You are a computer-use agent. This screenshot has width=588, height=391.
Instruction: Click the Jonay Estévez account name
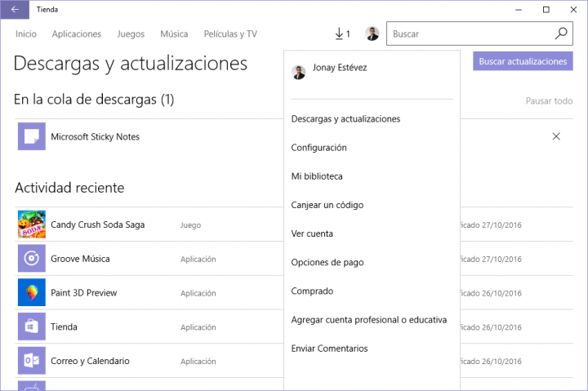pos(340,68)
